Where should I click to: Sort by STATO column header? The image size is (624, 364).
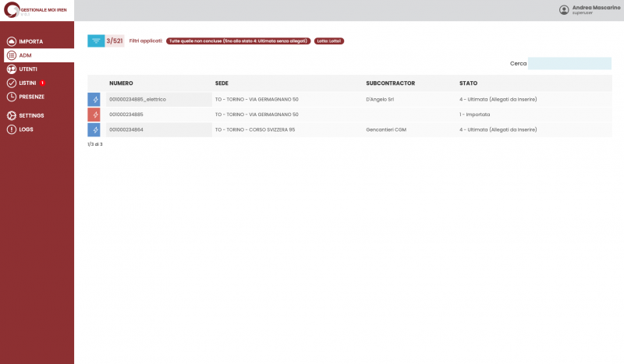(468, 83)
